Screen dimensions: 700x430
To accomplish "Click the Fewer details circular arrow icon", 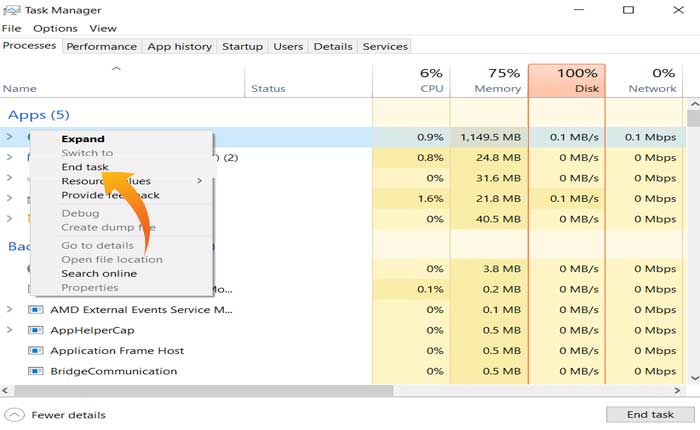I will point(14,414).
